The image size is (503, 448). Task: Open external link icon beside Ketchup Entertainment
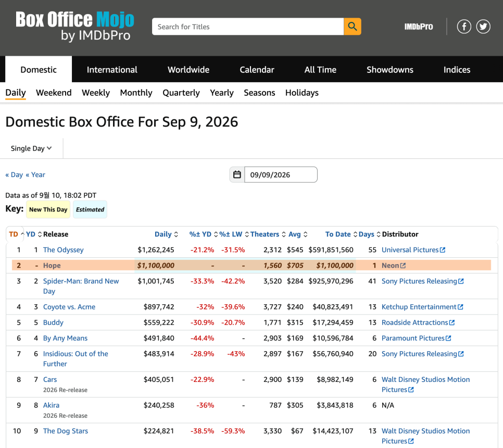(x=461, y=307)
